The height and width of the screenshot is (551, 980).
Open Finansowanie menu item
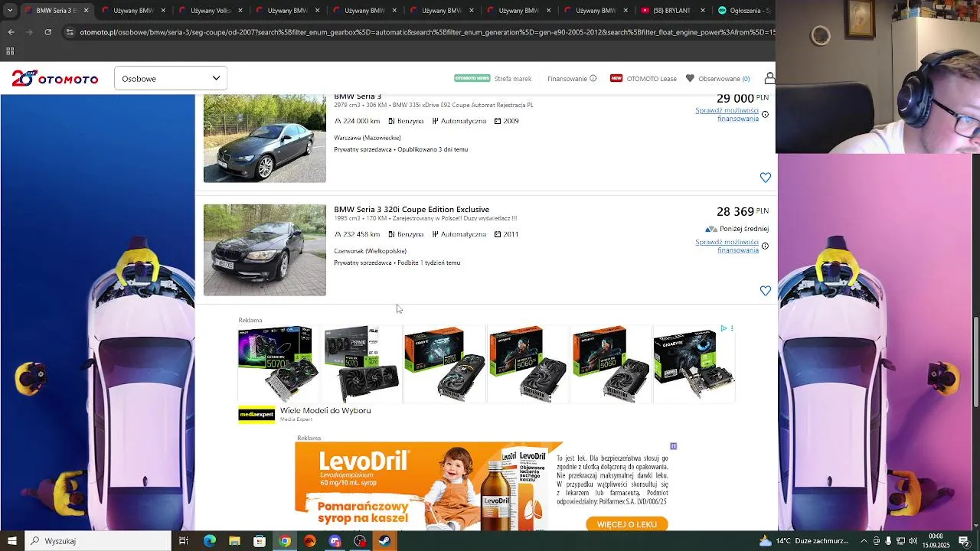tap(567, 79)
